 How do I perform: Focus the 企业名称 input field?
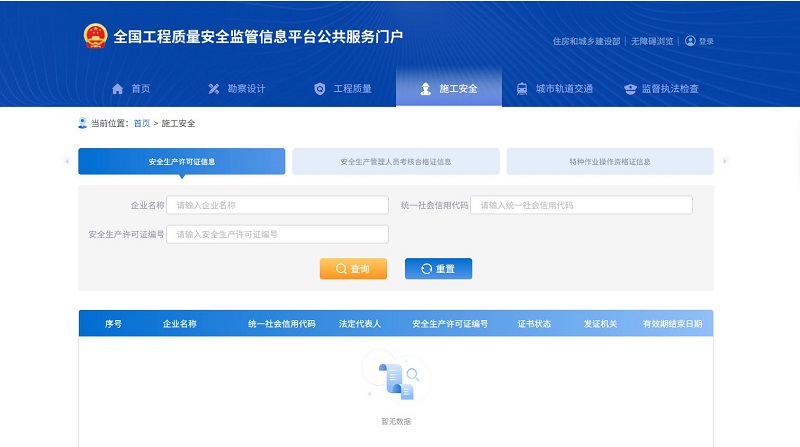point(277,205)
